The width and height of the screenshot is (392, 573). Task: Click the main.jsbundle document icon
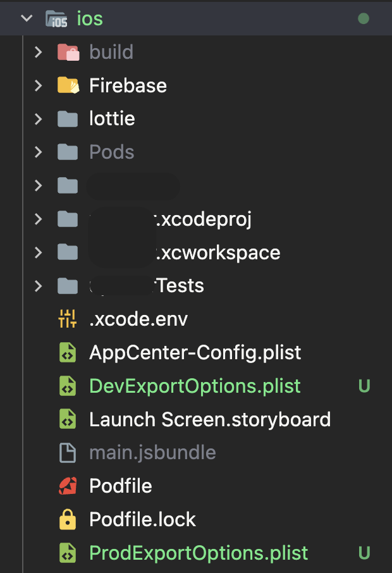click(67, 453)
